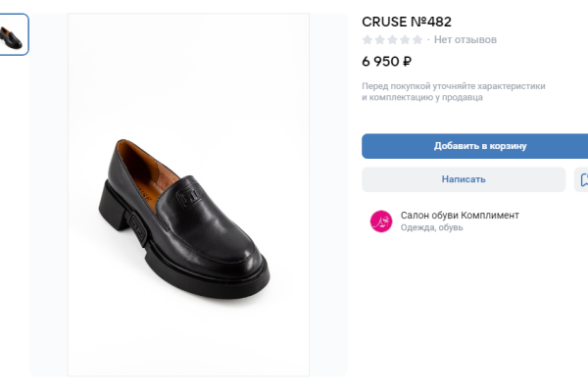Save product with the bookmark icon

[582, 179]
